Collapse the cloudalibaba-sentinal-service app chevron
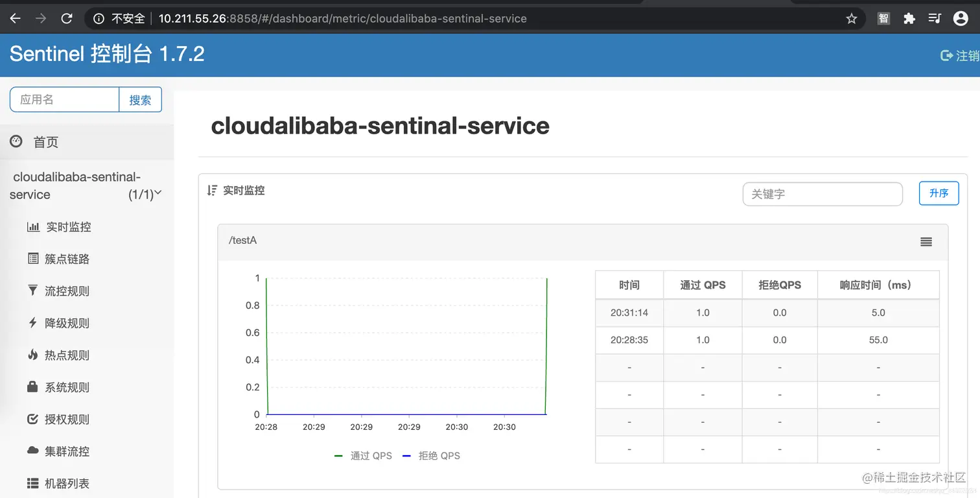980x498 pixels. coord(157,193)
